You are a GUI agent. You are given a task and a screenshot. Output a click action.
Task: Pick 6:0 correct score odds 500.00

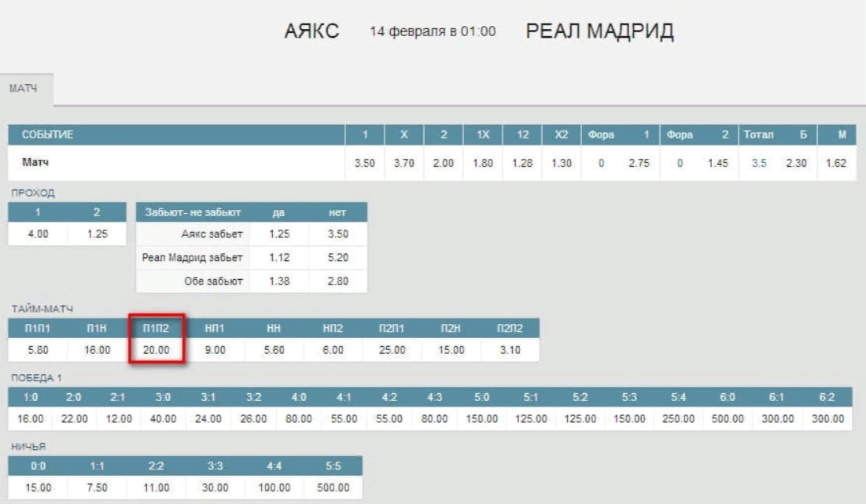pos(728,419)
